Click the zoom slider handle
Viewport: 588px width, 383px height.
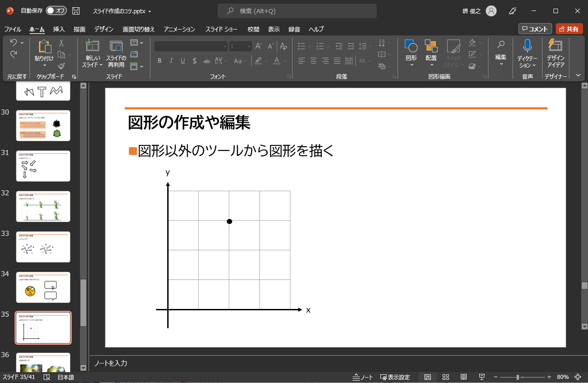[518, 377]
